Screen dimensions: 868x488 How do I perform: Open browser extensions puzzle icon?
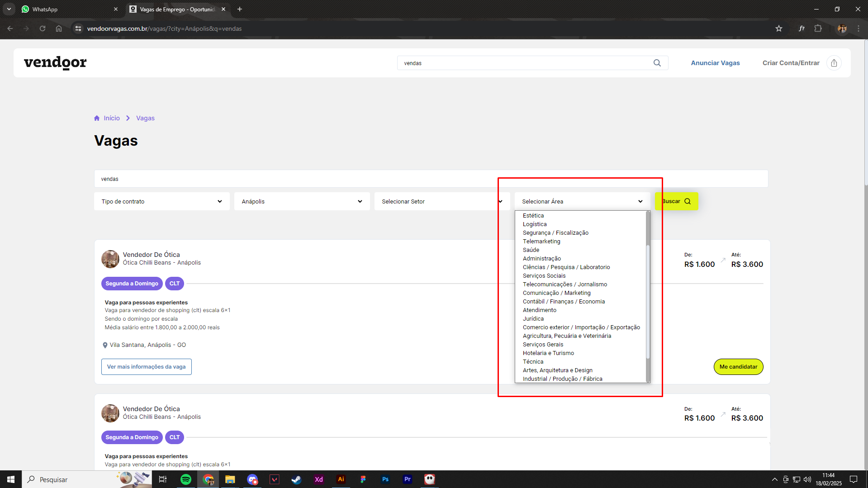point(818,28)
